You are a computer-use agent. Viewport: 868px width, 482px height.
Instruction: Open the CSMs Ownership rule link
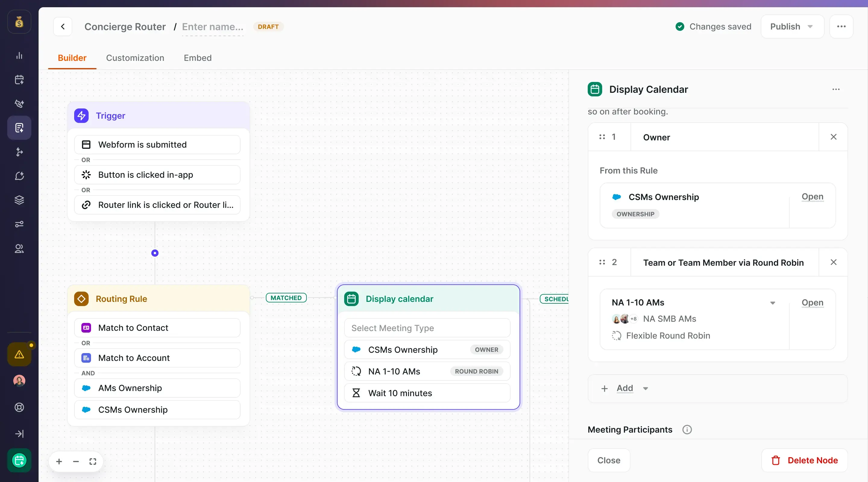[x=812, y=197]
